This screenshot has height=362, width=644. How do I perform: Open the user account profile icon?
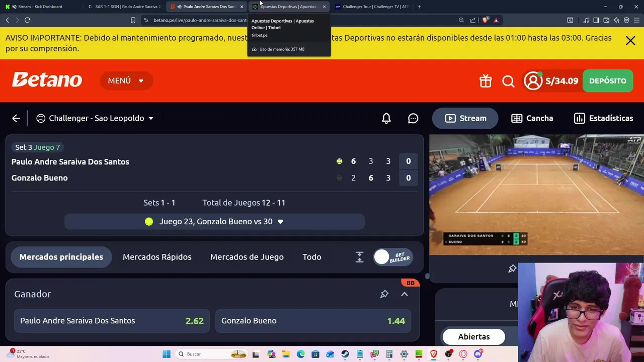[x=533, y=81]
